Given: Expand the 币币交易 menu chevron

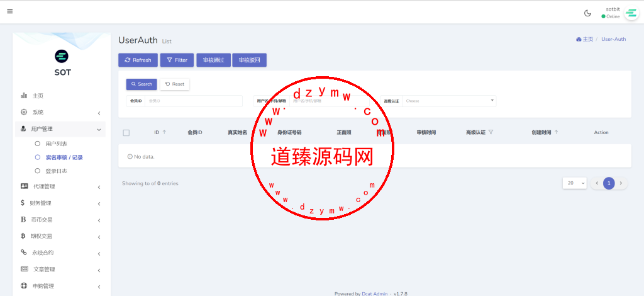Looking at the screenshot, I should (x=99, y=220).
